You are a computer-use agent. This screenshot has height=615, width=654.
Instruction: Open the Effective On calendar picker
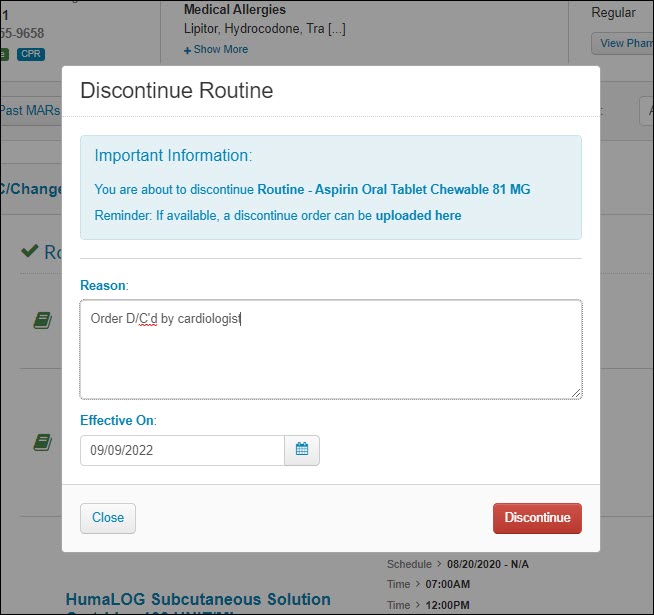pyautogui.click(x=302, y=450)
